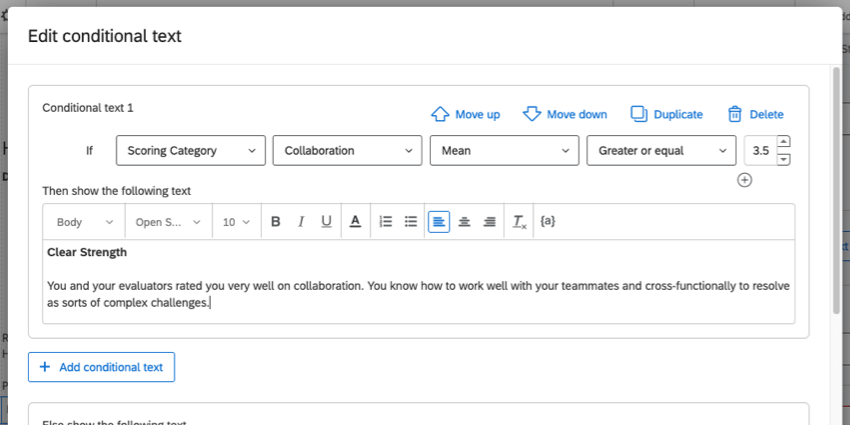Insert a numbered list
The height and width of the screenshot is (425, 850).
point(386,222)
